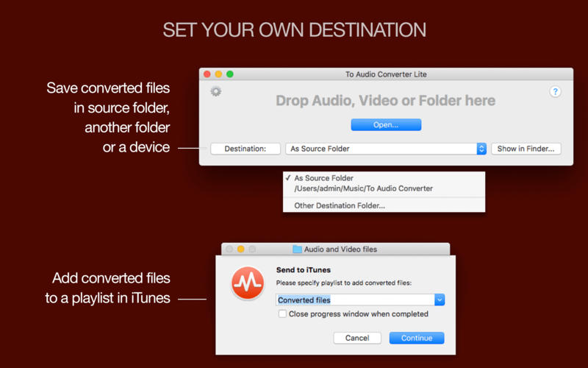Choose Other Destination Folder... menu item
The height and width of the screenshot is (368, 588).
384,205
